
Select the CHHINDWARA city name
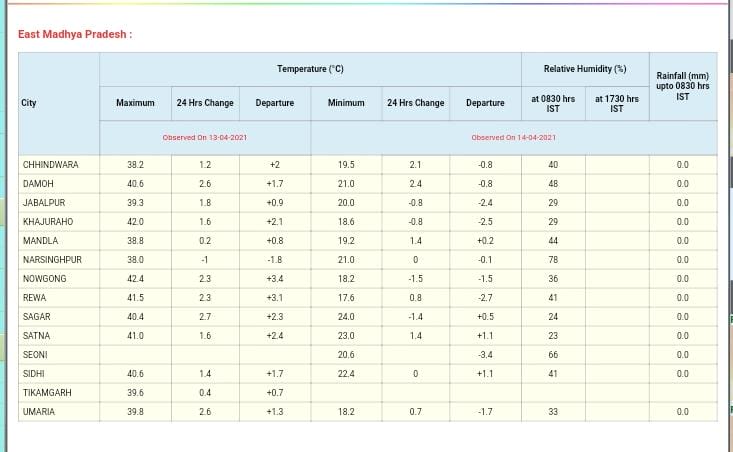(x=50, y=164)
